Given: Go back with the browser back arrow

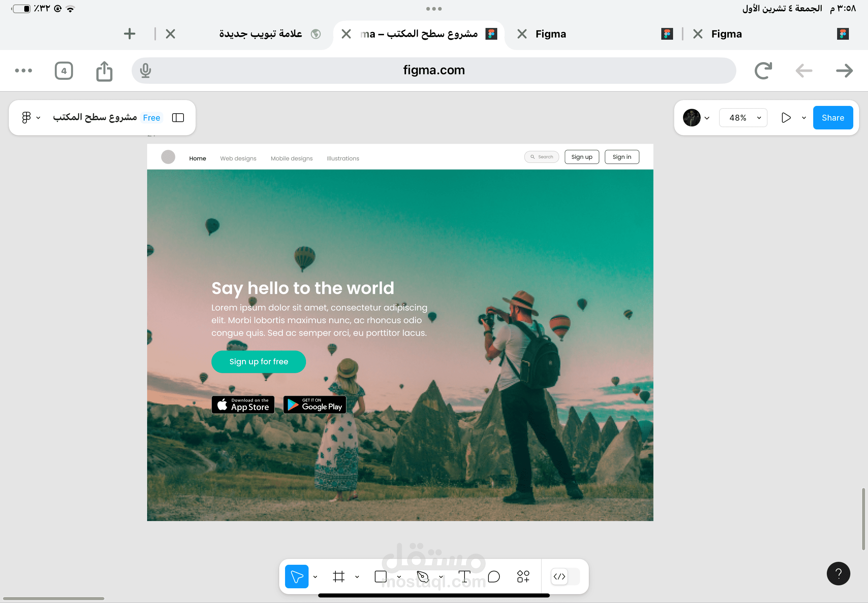Looking at the screenshot, I should (804, 71).
